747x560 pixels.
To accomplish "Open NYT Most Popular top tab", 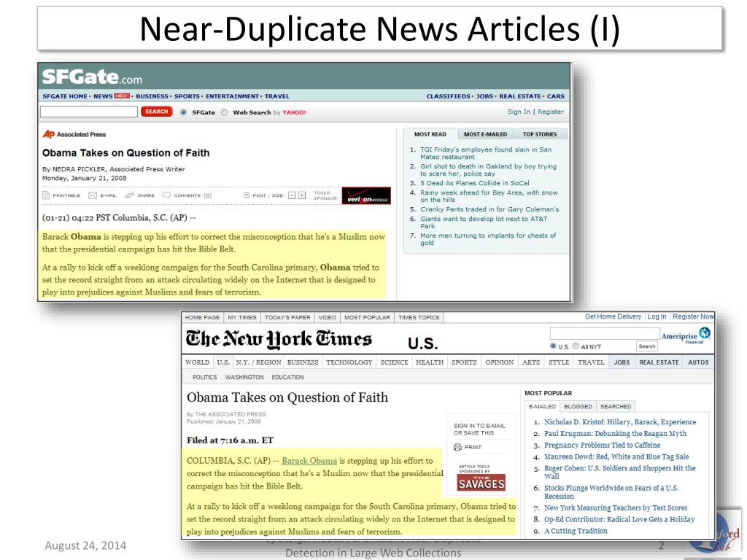I will click(x=367, y=317).
